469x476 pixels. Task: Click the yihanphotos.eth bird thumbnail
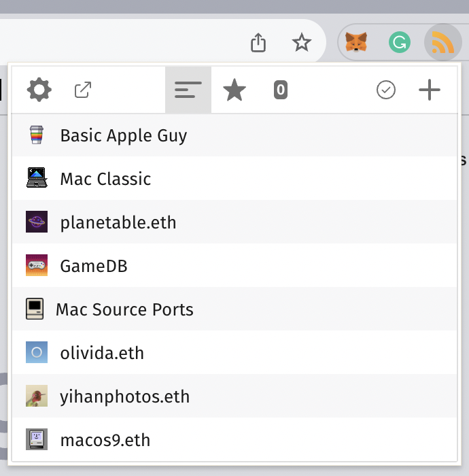tap(37, 396)
